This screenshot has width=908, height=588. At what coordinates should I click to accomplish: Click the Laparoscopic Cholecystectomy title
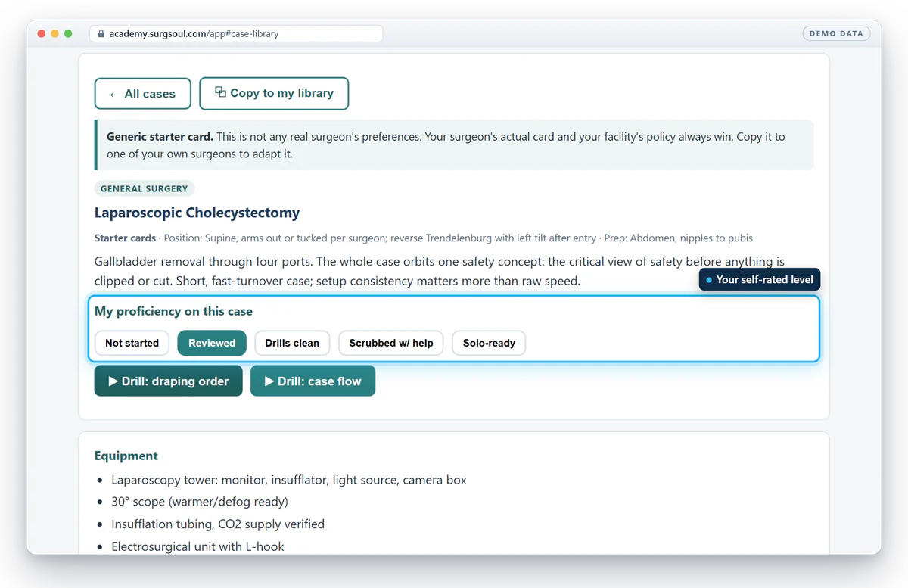(197, 213)
